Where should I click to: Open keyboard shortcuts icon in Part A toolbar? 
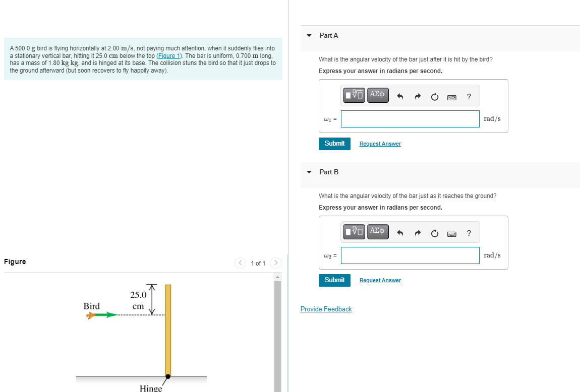tap(452, 98)
